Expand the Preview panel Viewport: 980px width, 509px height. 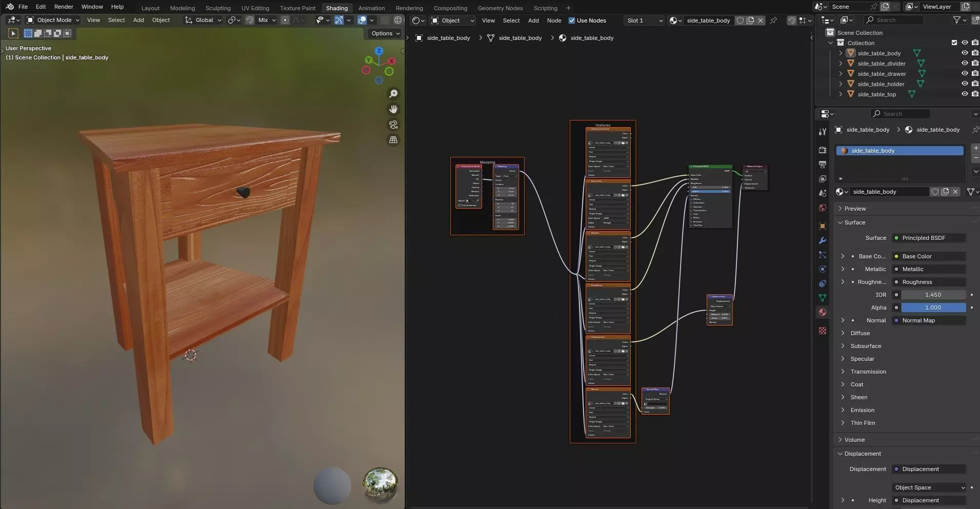[x=855, y=209]
